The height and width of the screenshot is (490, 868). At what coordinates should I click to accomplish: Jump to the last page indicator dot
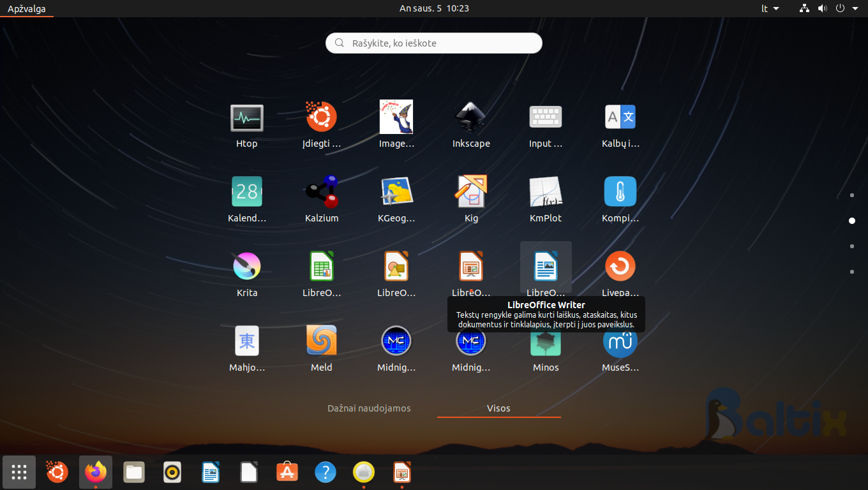[852, 272]
